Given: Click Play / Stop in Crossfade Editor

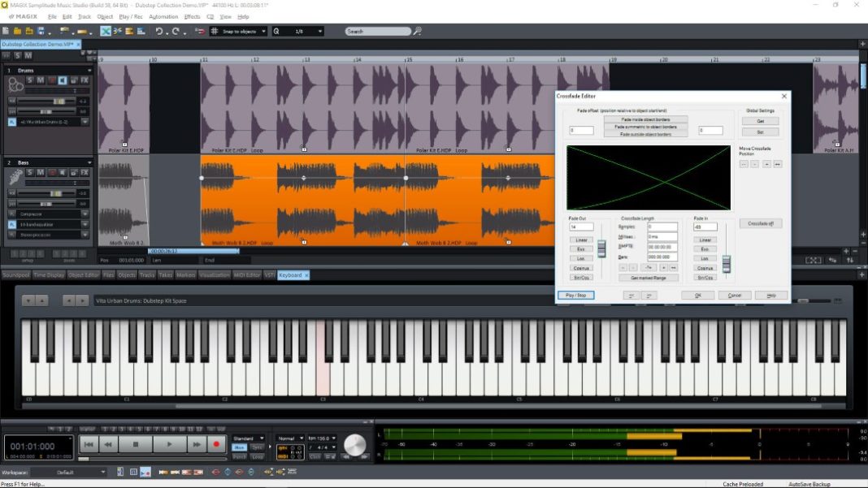Looking at the screenshot, I should 575,296.
